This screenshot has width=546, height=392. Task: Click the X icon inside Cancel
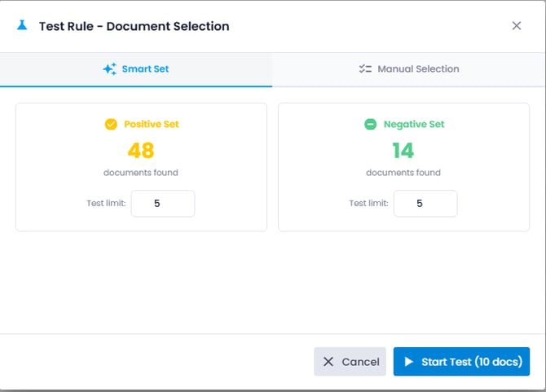click(x=328, y=362)
